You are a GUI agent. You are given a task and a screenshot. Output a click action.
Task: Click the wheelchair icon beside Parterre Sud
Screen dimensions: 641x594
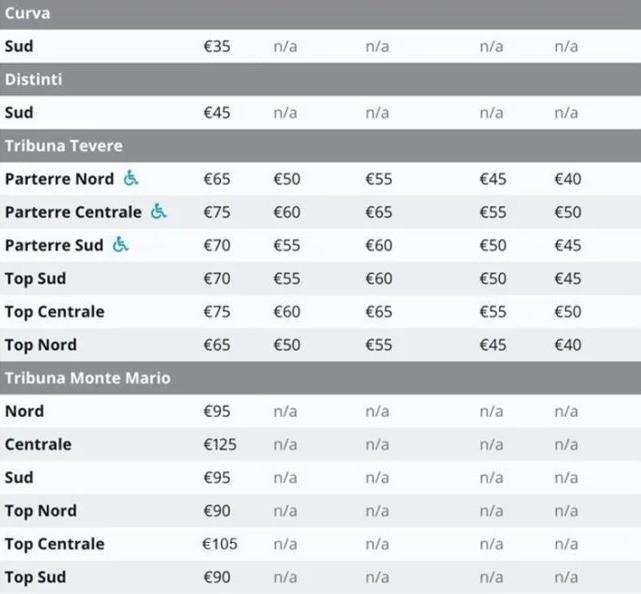pyautogui.click(x=121, y=244)
